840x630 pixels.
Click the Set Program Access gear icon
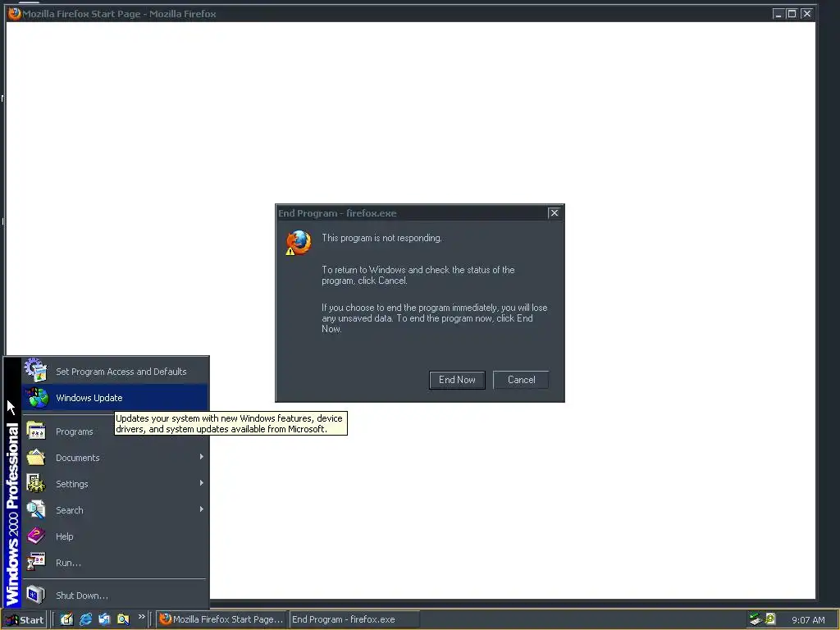(x=35, y=370)
